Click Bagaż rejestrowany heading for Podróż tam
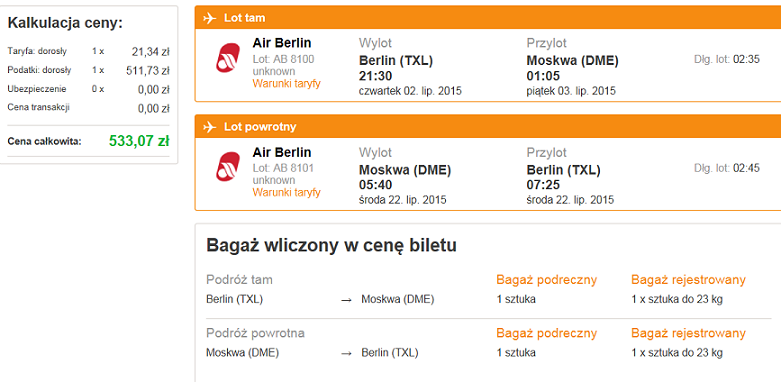Screen dimensions: 781x382 pos(688,280)
